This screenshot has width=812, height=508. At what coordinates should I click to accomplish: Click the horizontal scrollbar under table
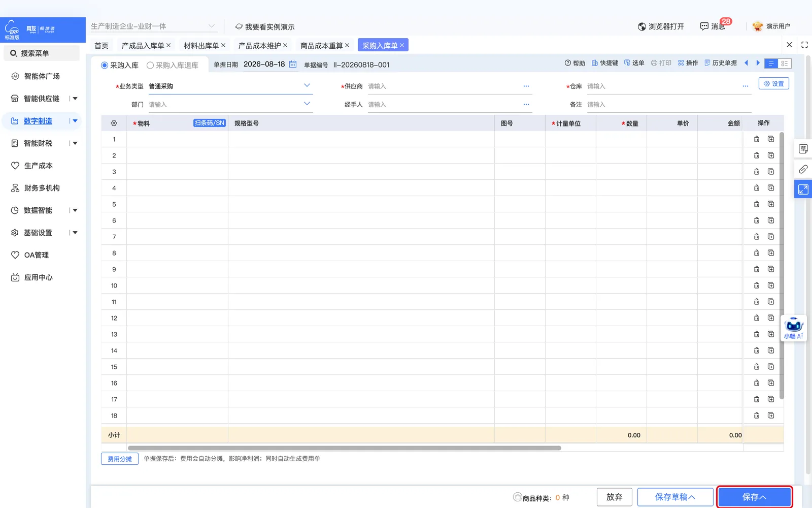[345, 448]
